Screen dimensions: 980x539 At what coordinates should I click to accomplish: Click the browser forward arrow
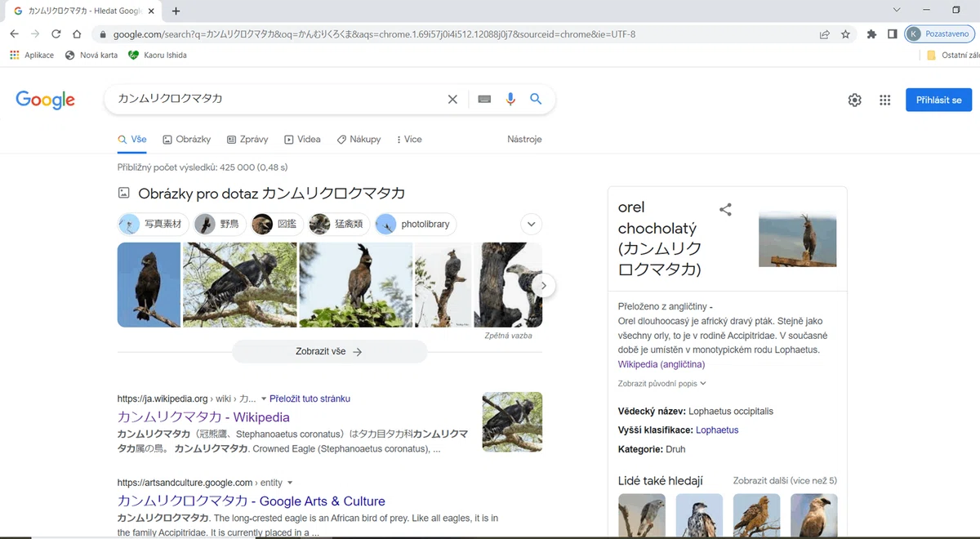pyautogui.click(x=35, y=34)
